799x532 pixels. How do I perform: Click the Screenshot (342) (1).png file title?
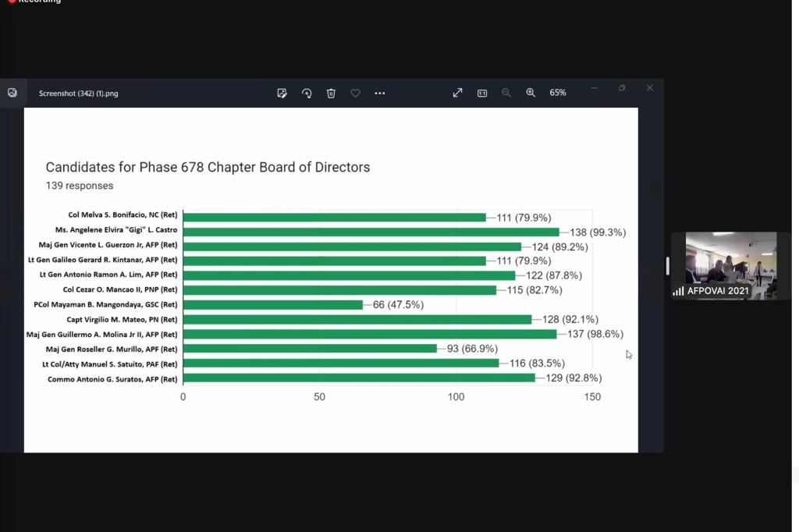pyautogui.click(x=79, y=94)
